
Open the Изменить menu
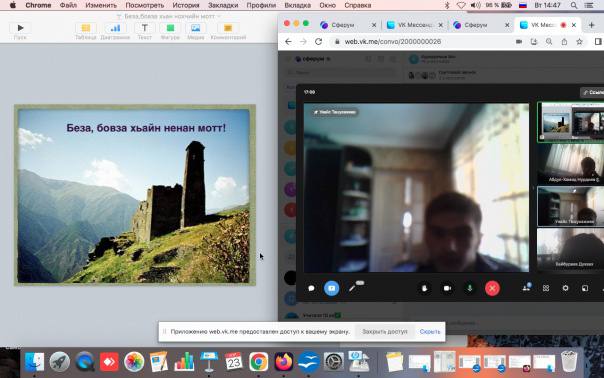pos(101,5)
